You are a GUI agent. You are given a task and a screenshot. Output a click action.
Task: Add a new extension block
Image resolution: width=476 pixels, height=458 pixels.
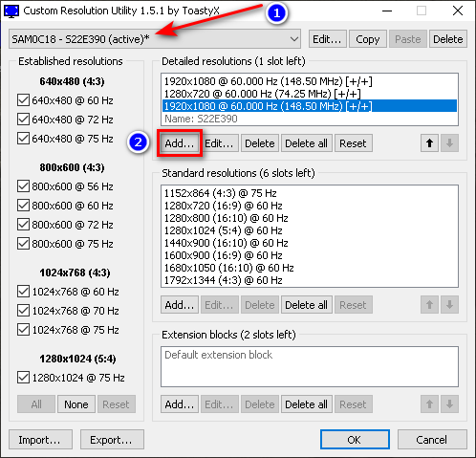(x=180, y=404)
